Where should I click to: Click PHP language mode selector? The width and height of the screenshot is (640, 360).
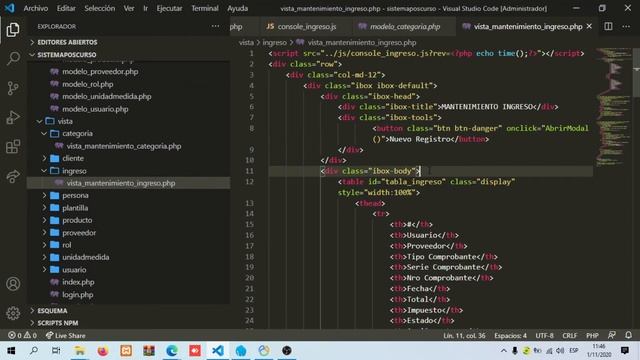tap(592, 336)
